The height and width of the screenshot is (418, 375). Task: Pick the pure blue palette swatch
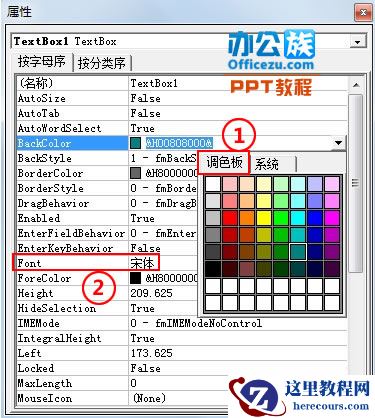[315, 218]
